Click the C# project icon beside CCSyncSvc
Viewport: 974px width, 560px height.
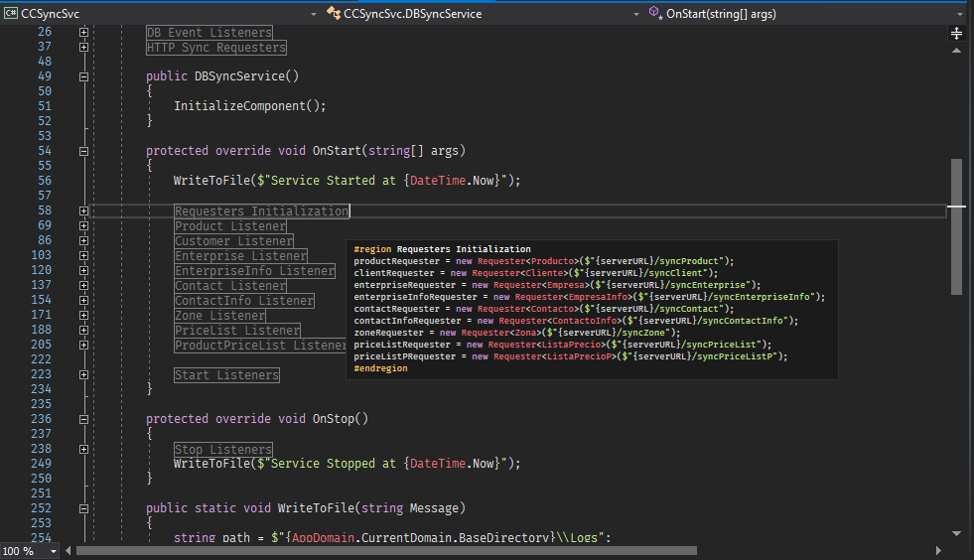pyautogui.click(x=11, y=13)
